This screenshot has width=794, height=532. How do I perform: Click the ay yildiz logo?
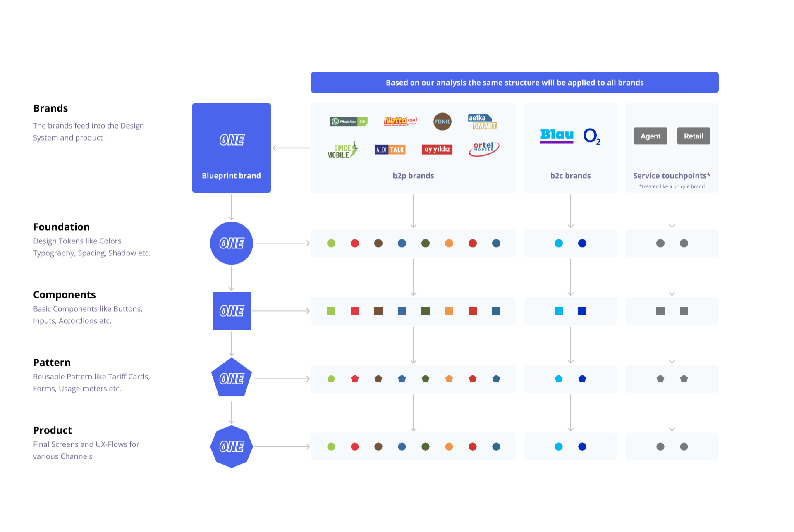pyautogui.click(x=437, y=149)
